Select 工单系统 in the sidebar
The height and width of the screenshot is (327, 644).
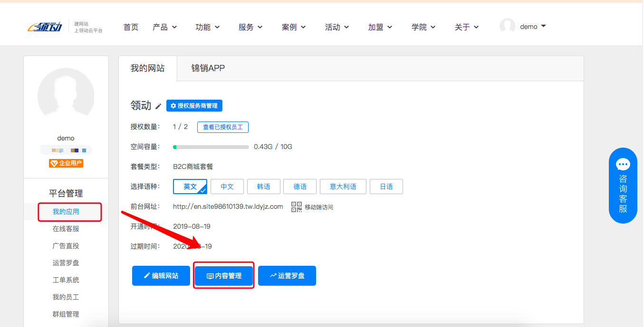click(x=66, y=280)
